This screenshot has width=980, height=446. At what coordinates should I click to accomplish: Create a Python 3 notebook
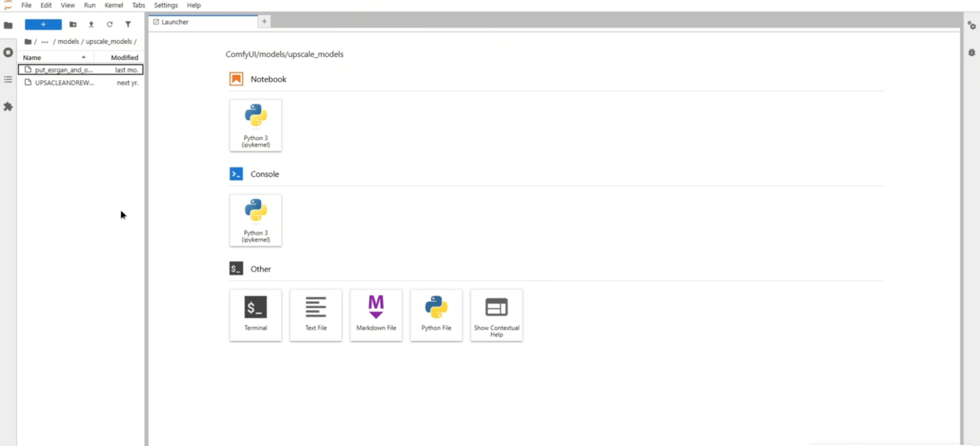point(256,125)
